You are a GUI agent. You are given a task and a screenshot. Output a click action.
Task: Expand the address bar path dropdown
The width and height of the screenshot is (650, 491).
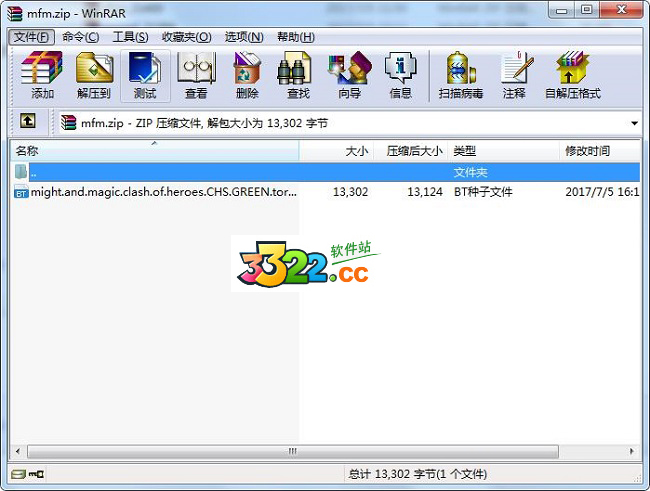point(634,123)
